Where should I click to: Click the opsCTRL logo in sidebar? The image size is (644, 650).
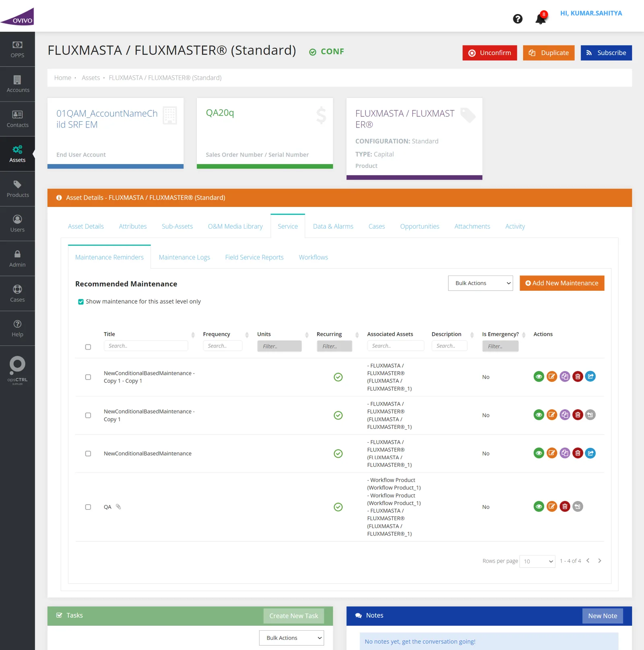17,371
